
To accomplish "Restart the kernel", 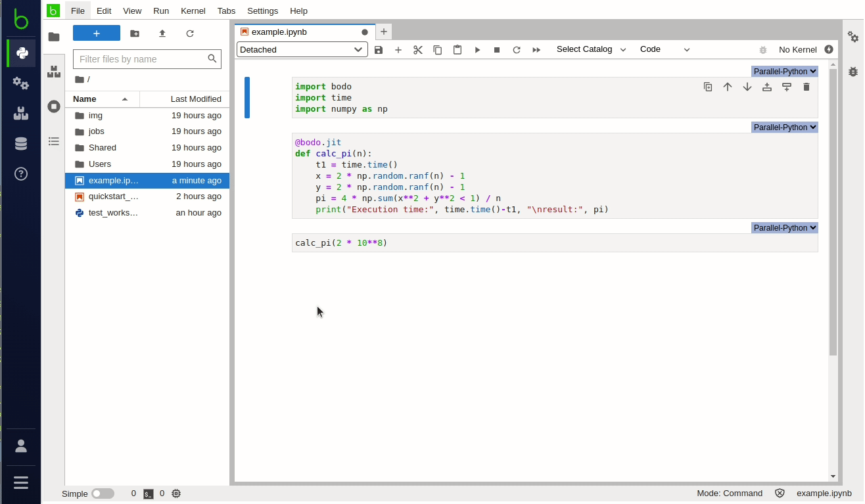I will 517,49.
